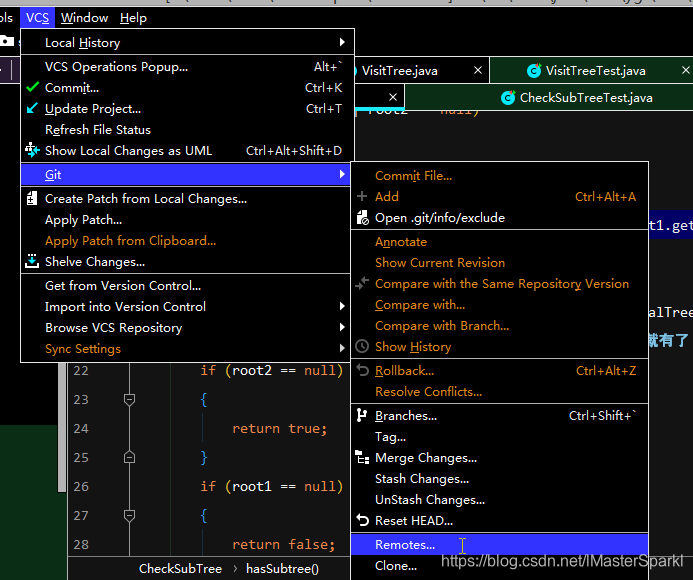Click 'if (root1 == null)' code line

point(271,486)
